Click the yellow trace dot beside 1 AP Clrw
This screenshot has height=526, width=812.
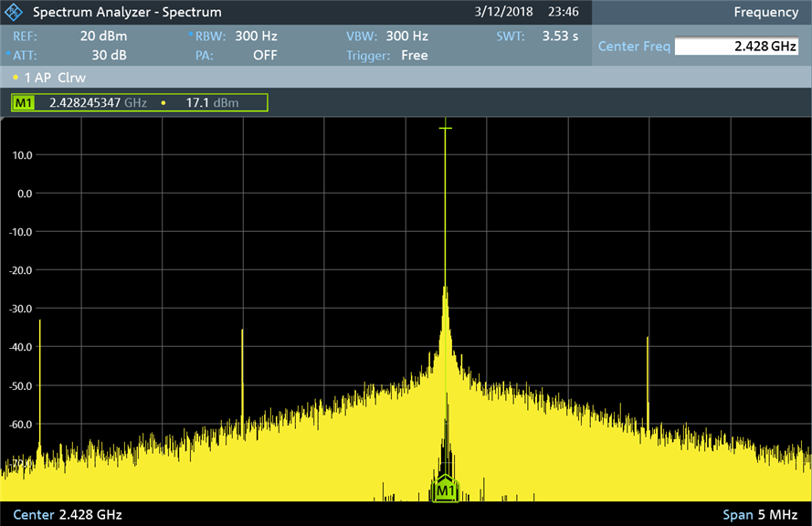tap(16, 79)
